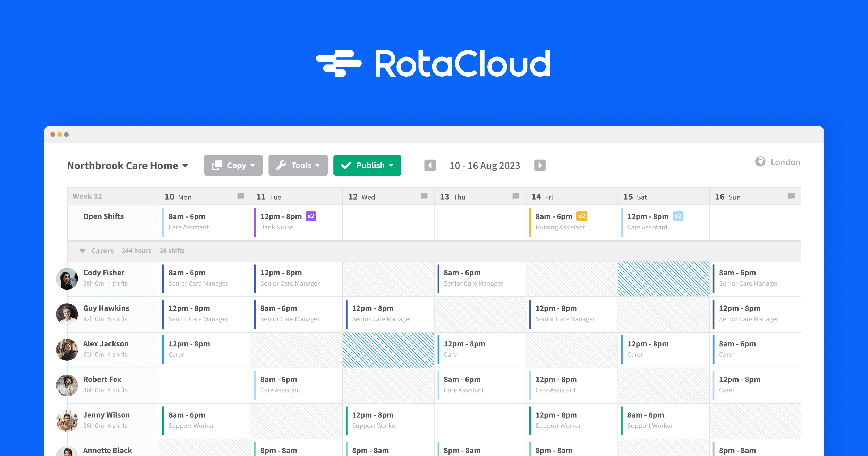Open Guy Hawkins' avatar
868x456 pixels.
coord(67,314)
